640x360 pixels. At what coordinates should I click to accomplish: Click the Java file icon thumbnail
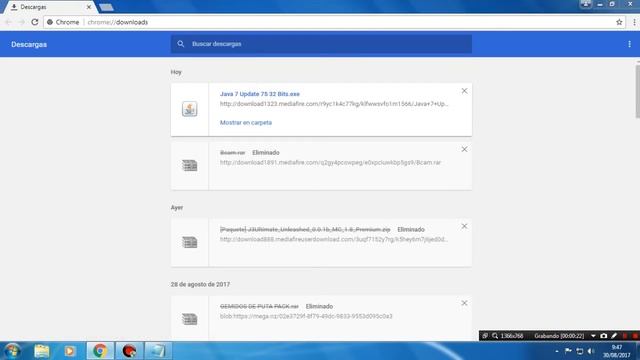point(189,109)
